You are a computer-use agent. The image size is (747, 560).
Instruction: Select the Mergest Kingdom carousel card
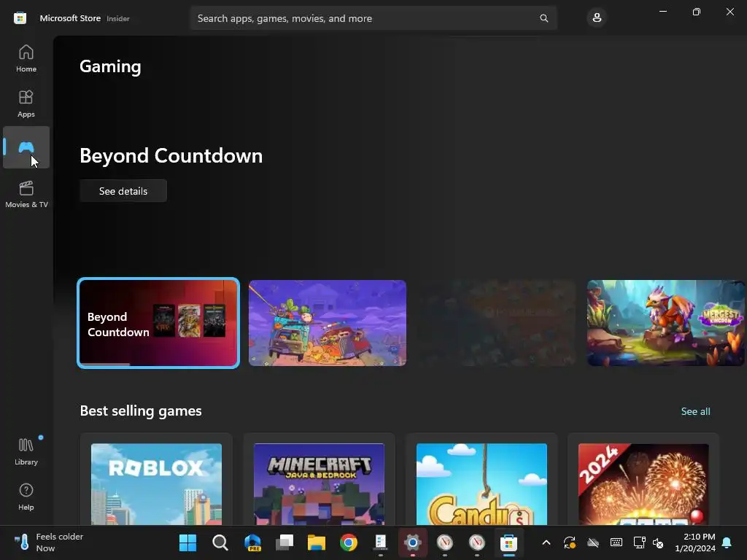coord(666,323)
